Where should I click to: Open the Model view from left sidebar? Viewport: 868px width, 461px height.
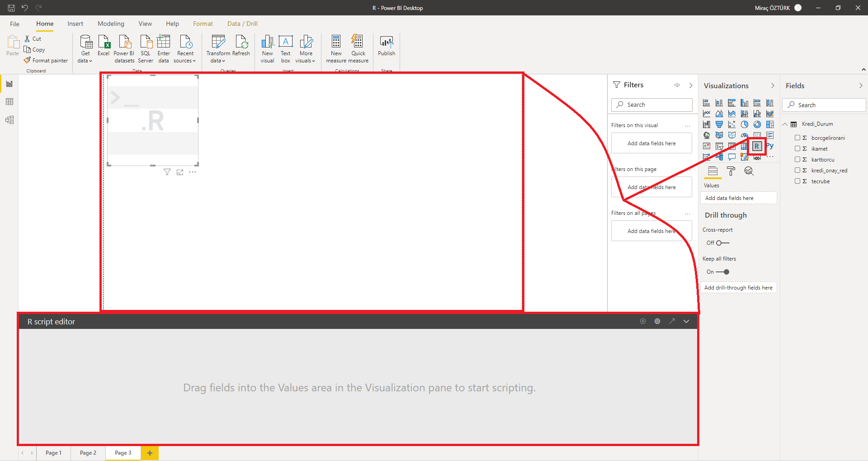point(9,120)
